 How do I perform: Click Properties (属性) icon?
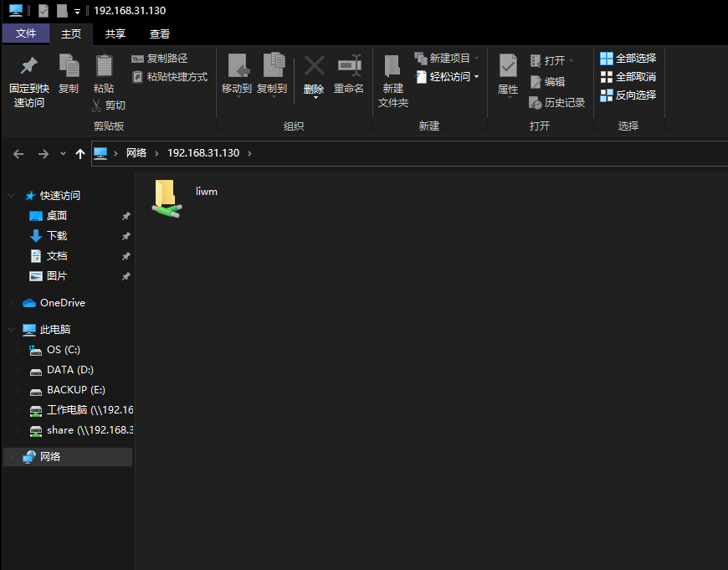coord(508,65)
